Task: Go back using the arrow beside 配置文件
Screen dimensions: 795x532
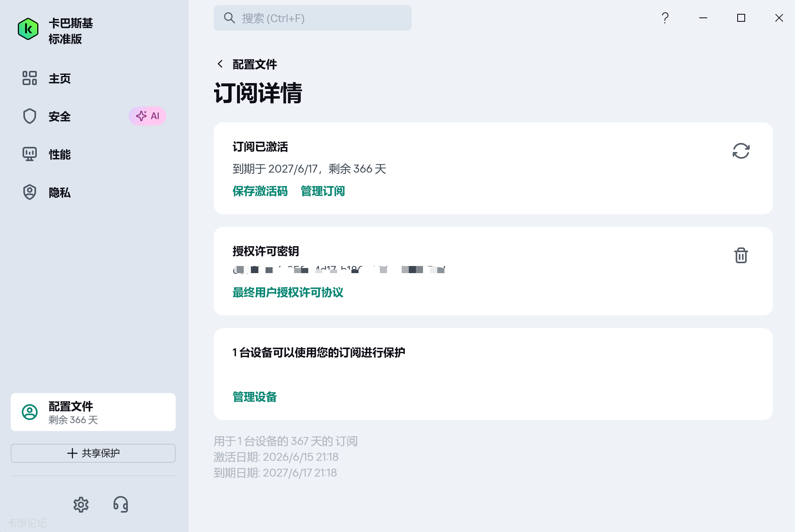Action: tap(220, 64)
